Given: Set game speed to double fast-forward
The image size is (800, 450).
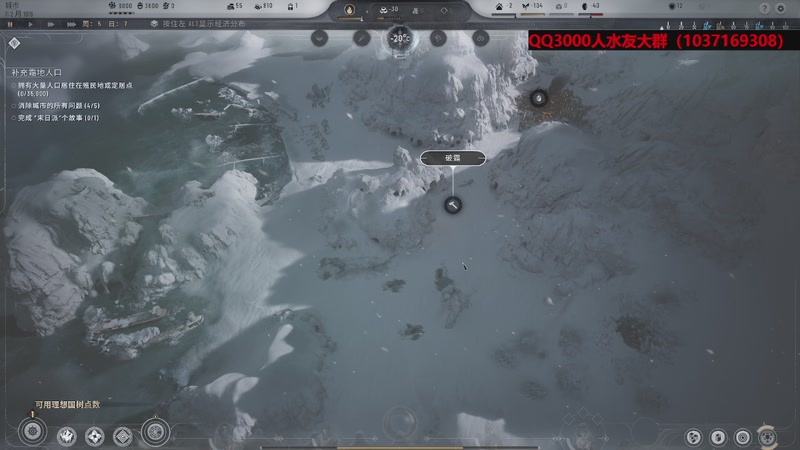Looking at the screenshot, I should pos(51,24).
